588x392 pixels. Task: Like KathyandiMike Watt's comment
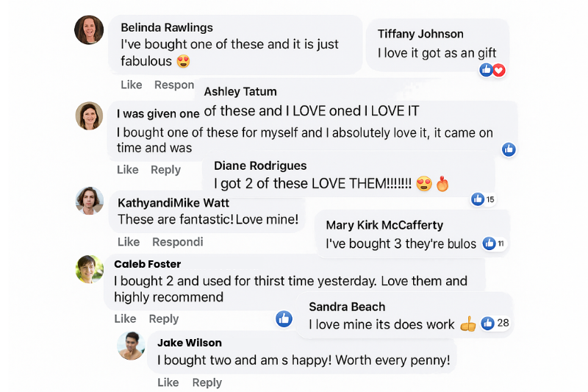coord(128,242)
